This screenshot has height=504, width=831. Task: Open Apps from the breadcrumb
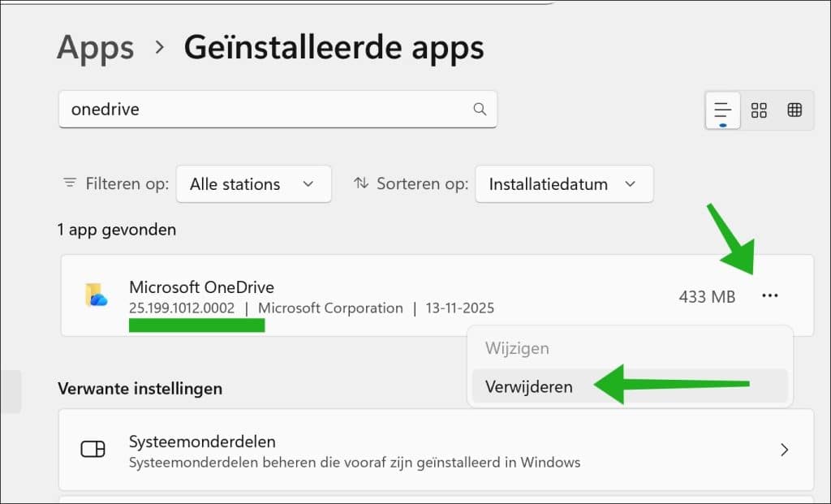tap(95, 48)
